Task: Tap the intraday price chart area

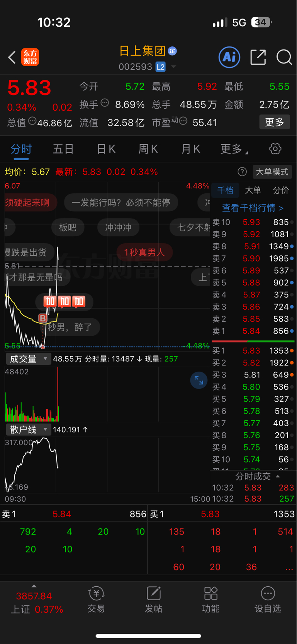Action: [107, 265]
